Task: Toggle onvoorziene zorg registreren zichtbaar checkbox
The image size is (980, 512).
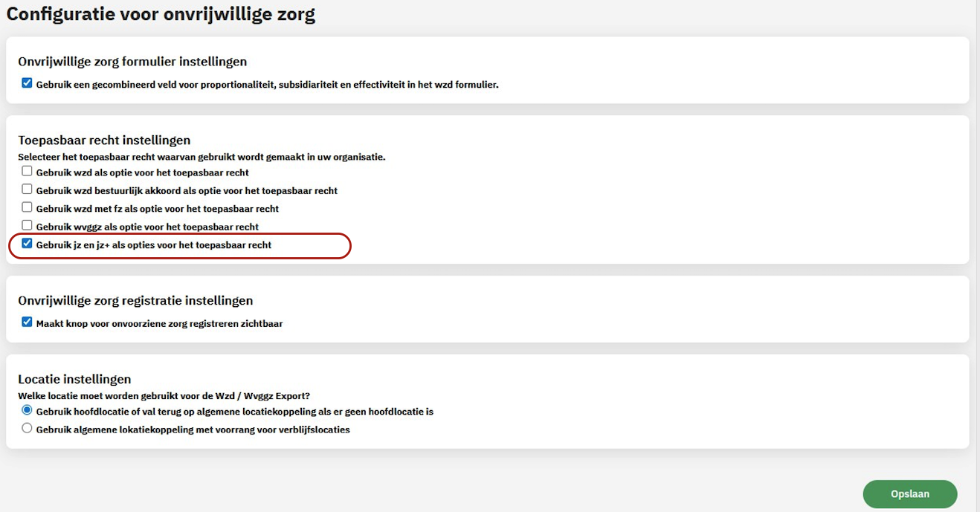Action: pyautogui.click(x=27, y=322)
